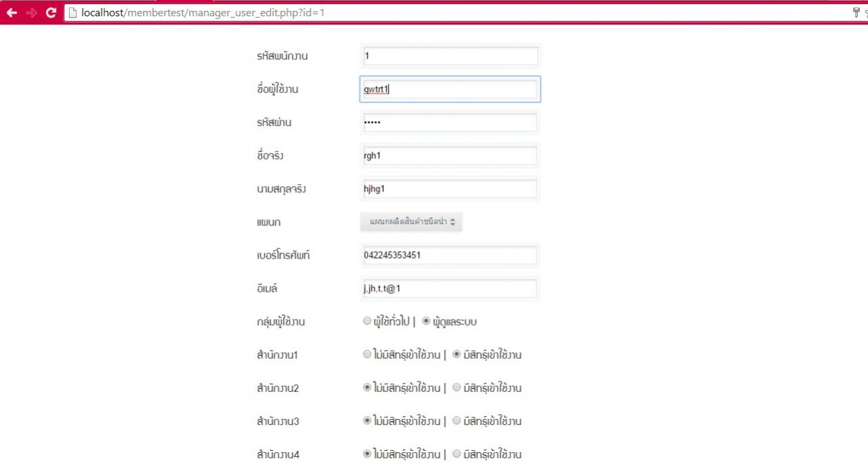Click the browser forward arrow
Viewport: 868px width, 463px height.
tap(31, 12)
